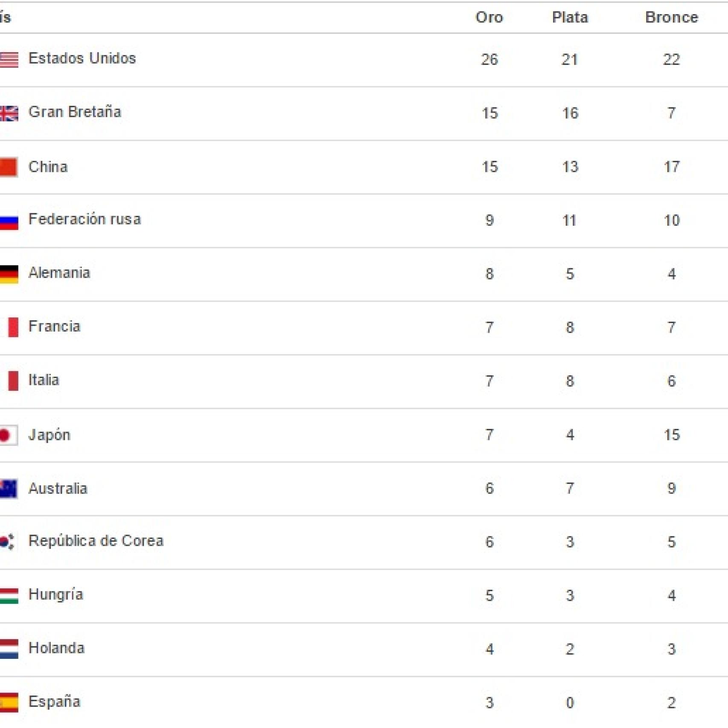Click the Japan flag icon
728x728 pixels.
click(8, 435)
